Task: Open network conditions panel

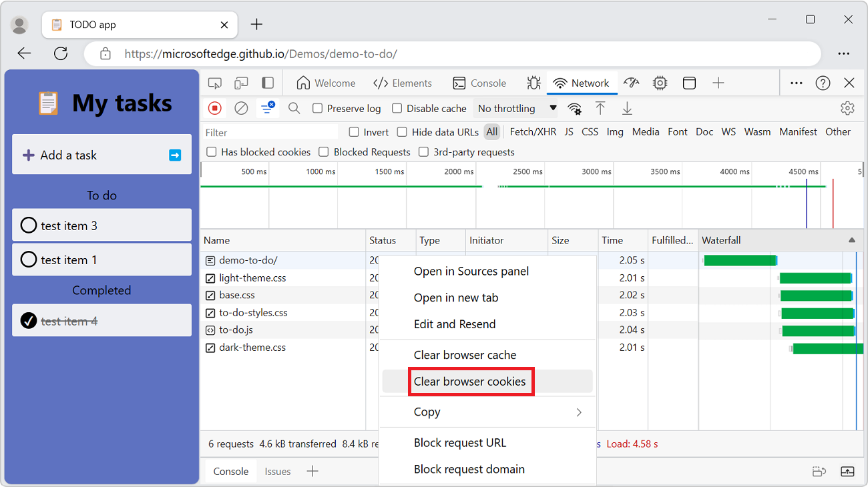Action: point(574,107)
